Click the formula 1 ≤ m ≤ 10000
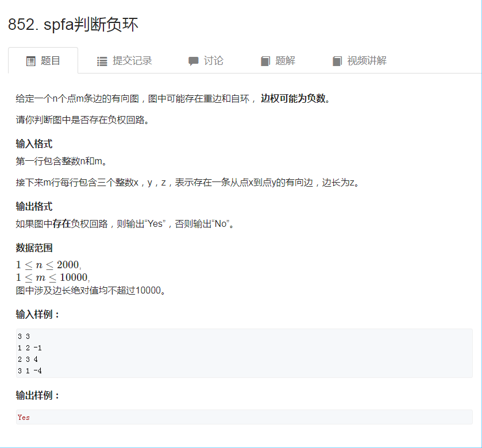Screen dimensions: 482x448 point(52,277)
